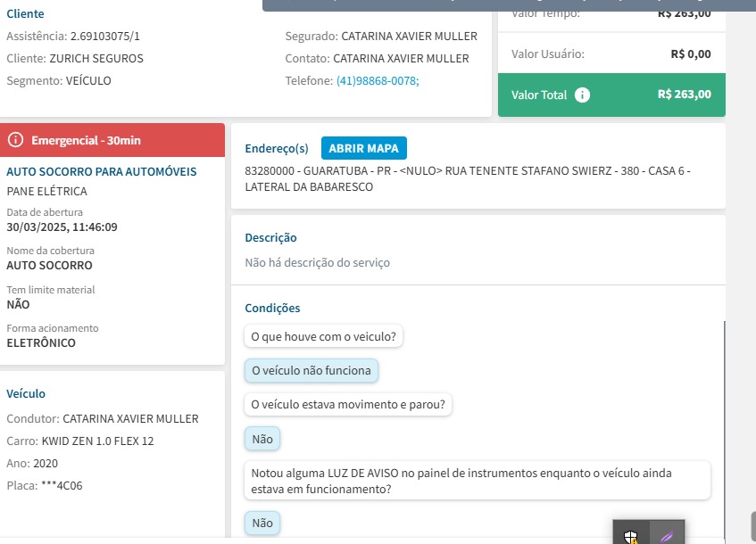Screen dimensions: 756x544
Task: Click the Emergencial alert warning icon
Action: pyautogui.click(x=15, y=140)
